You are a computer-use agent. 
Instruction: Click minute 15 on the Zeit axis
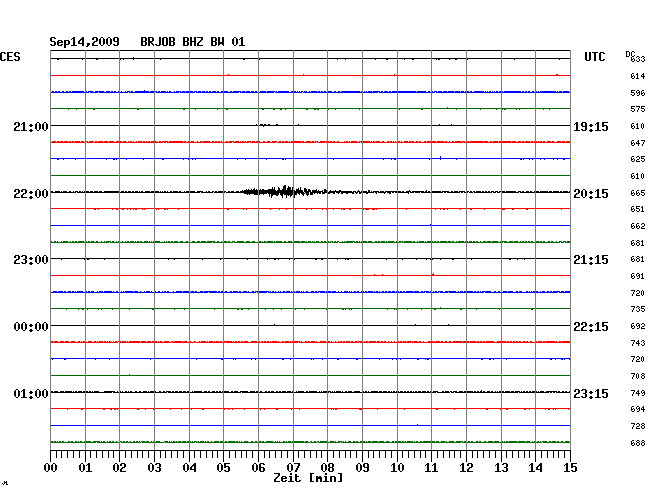click(570, 468)
